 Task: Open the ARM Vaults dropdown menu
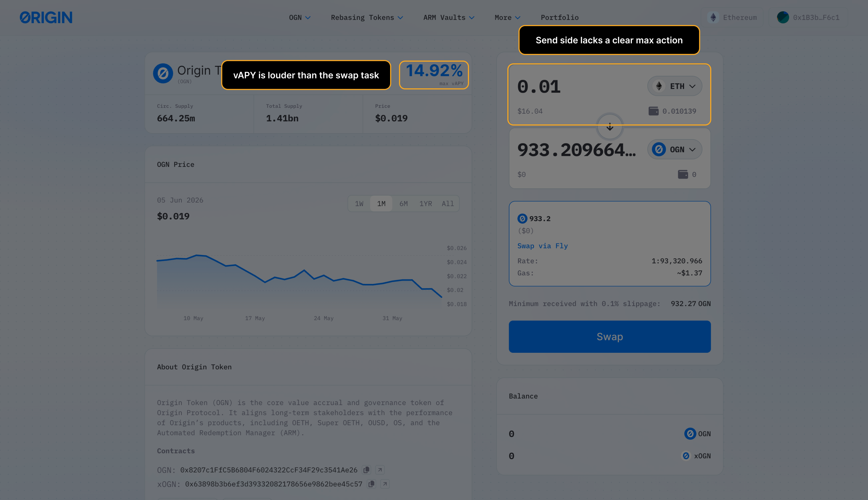(449, 17)
